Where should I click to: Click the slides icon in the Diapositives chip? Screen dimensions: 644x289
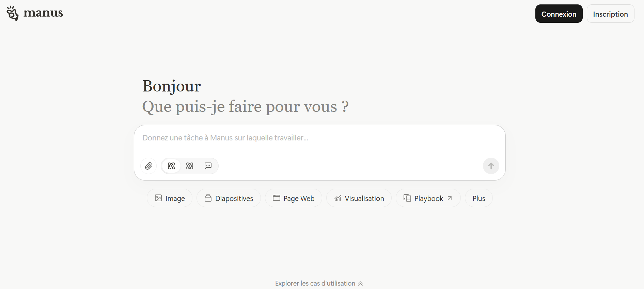(208, 198)
